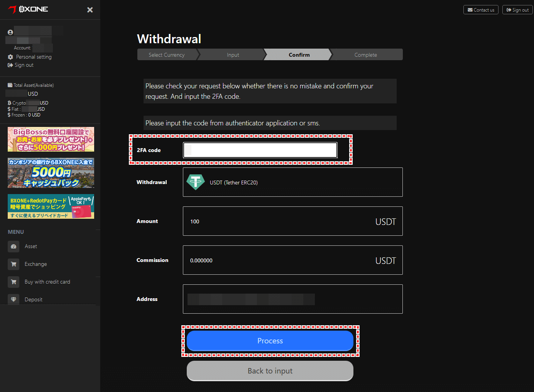Open the 5000円 cashback banner
534x392 pixels.
[x=51, y=173]
